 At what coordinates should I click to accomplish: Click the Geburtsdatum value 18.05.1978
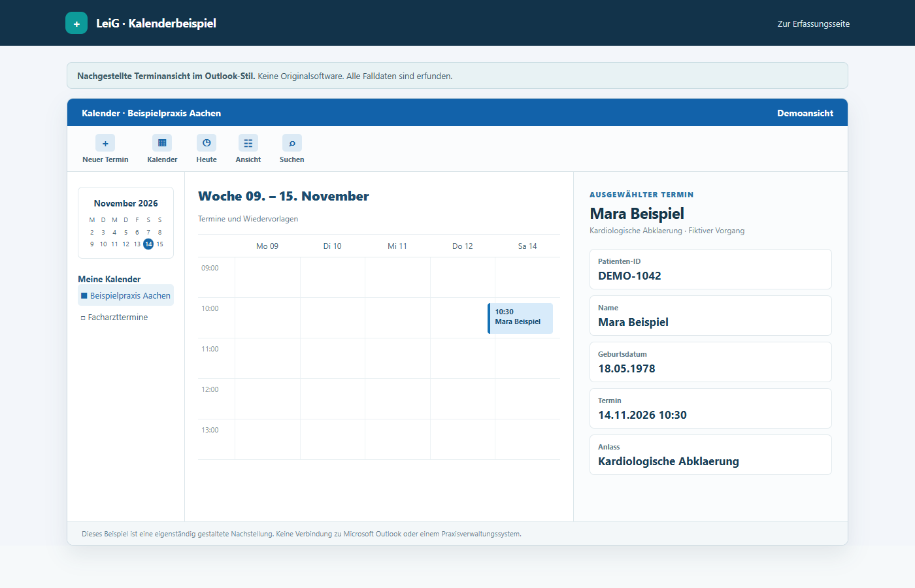627,368
